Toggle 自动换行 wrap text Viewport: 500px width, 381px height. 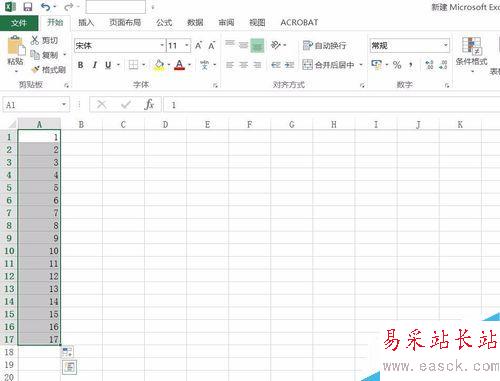(x=324, y=45)
